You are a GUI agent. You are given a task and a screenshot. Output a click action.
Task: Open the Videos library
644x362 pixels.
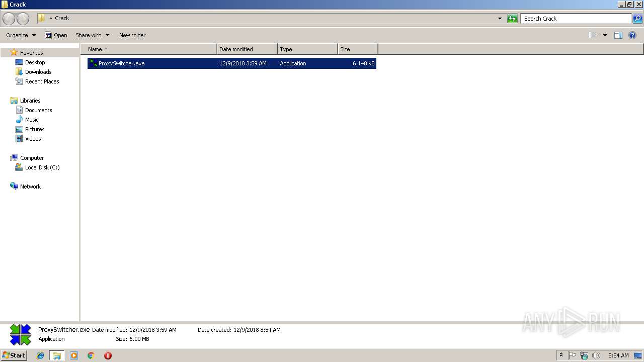pyautogui.click(x=33, y=139)
